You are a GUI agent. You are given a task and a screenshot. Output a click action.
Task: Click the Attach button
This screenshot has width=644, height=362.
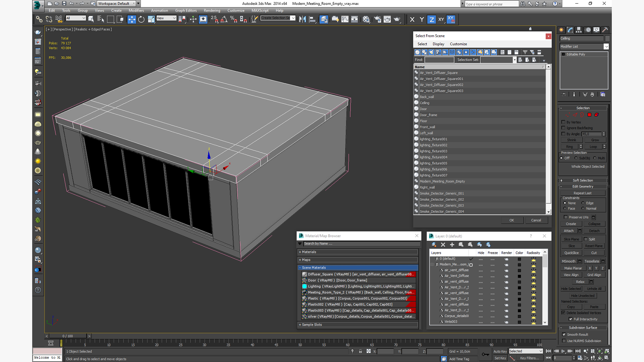(x=569, y=231)
